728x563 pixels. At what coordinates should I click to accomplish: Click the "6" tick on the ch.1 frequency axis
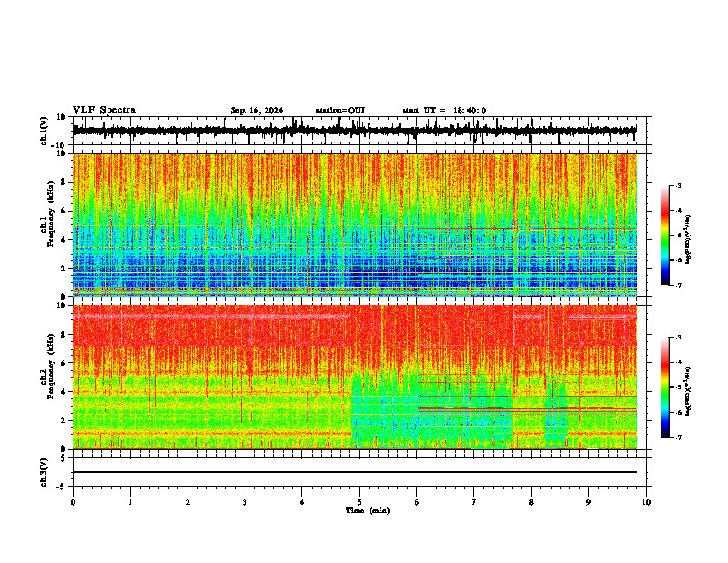(x=64, y=211)
